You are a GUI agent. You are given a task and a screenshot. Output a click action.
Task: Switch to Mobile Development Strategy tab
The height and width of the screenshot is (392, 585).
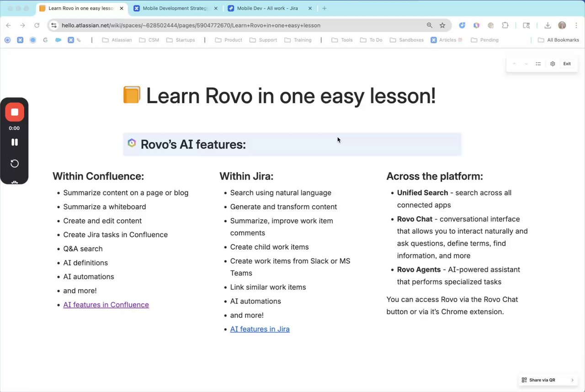tap(175, 8)
